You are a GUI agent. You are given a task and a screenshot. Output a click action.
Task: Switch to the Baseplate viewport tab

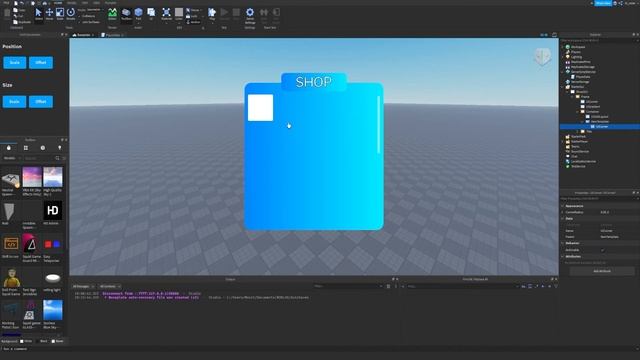pyautogui.click(x=83, y=35)
